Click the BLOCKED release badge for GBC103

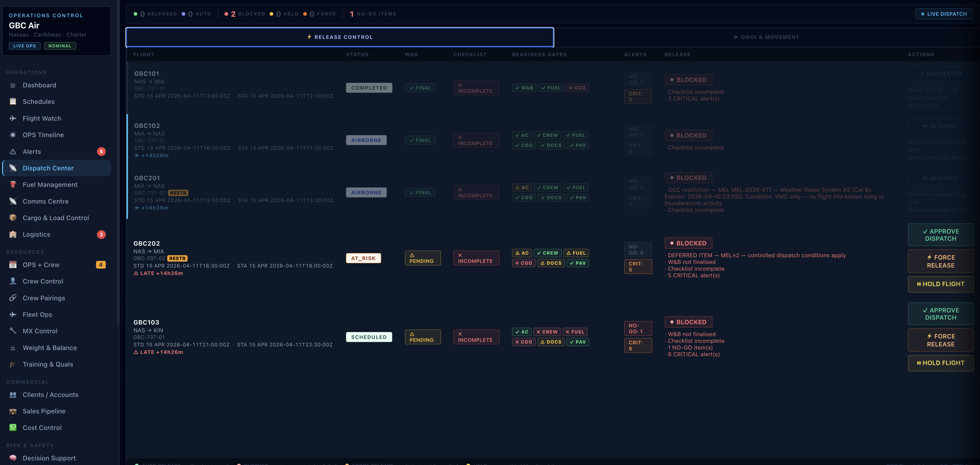tap(688, 322)
